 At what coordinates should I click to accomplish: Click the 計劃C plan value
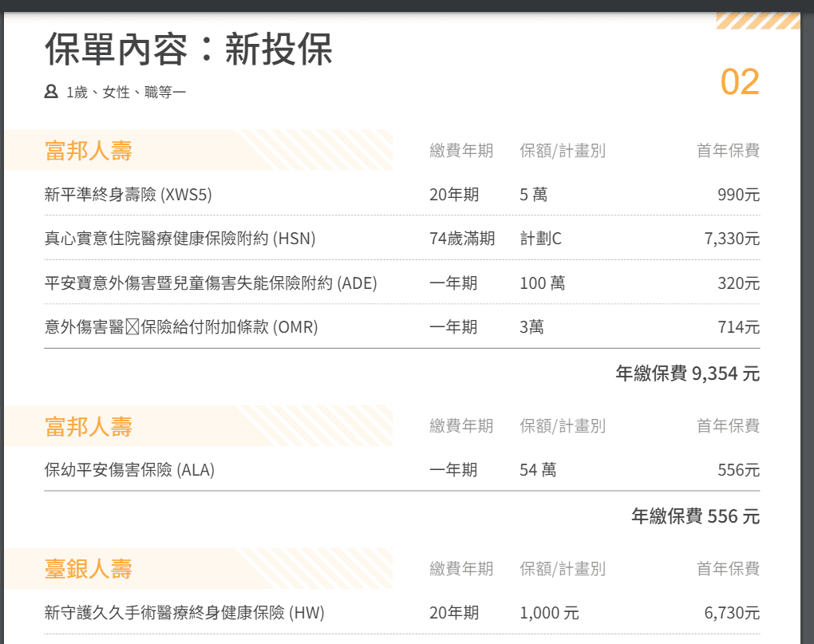point(540,239)
